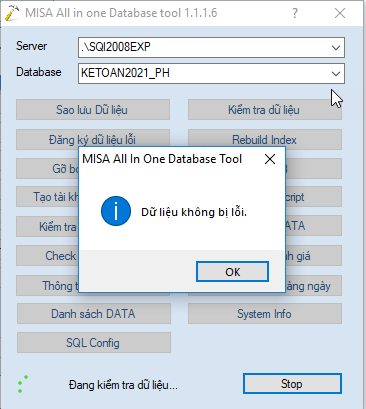Open SQL Config
The width and height of the screenshot is (366, 409).
94,342
